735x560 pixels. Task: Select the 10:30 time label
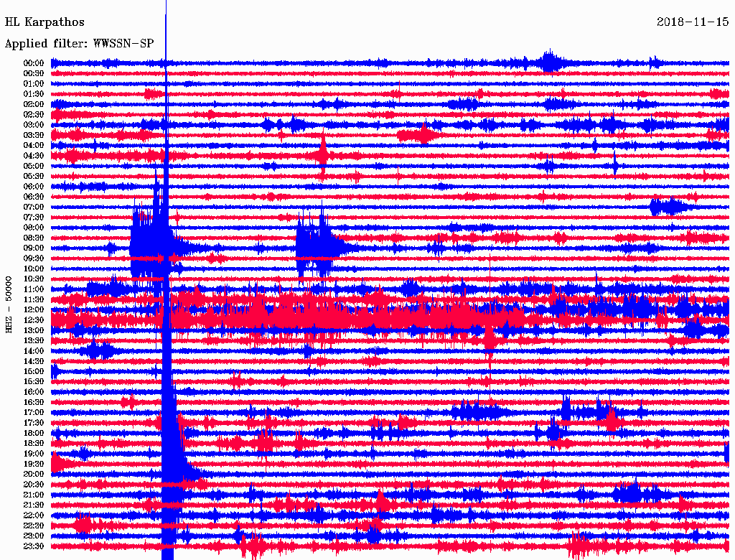pyautogui.click(x=34, y=279)
